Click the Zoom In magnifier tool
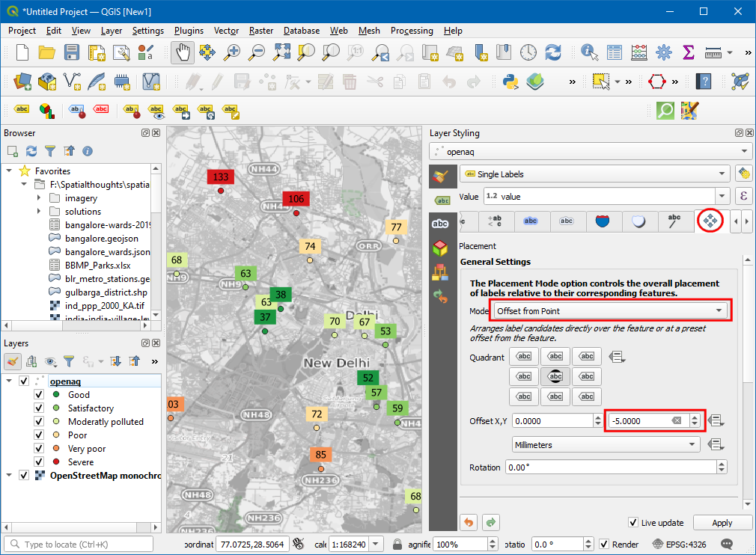Image resolution: width=756 pixels, height=555 pixels. (x=232, y=52)
